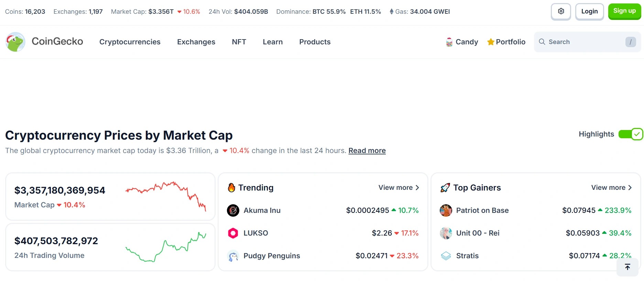
Task: Click the scroll-to-top arrow icon
Action: [x=627, y=267]
